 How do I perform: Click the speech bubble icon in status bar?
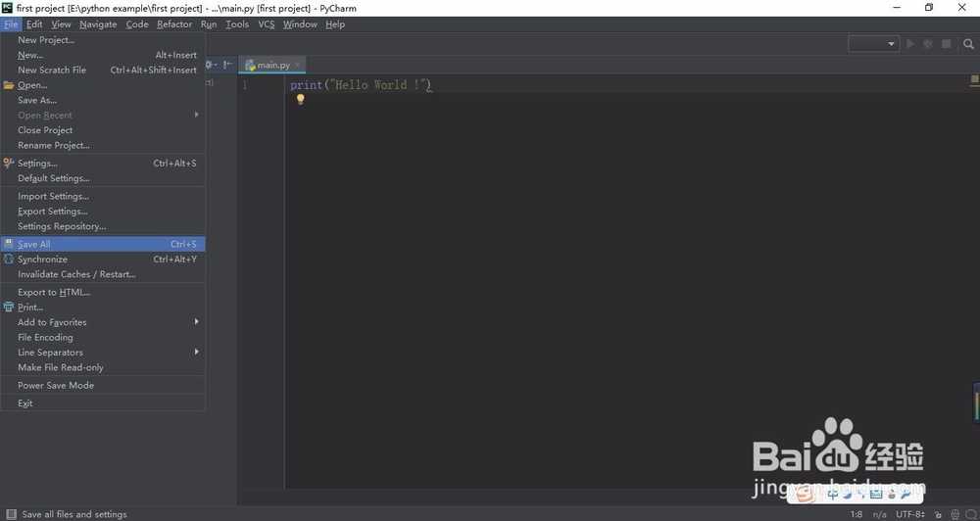pos(970,515)
